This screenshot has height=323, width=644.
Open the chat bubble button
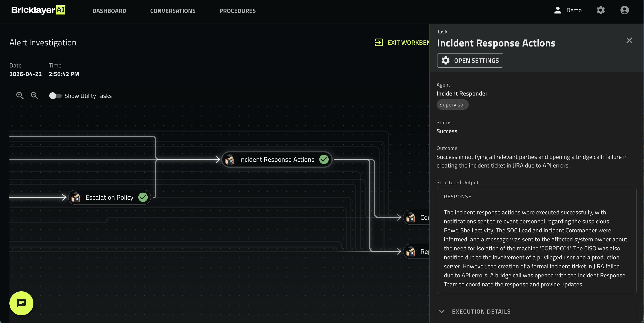coord(21,303)
